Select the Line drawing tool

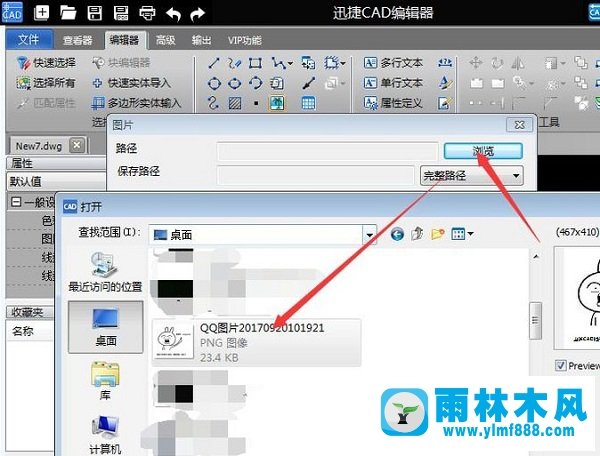[x=214, y=63]
